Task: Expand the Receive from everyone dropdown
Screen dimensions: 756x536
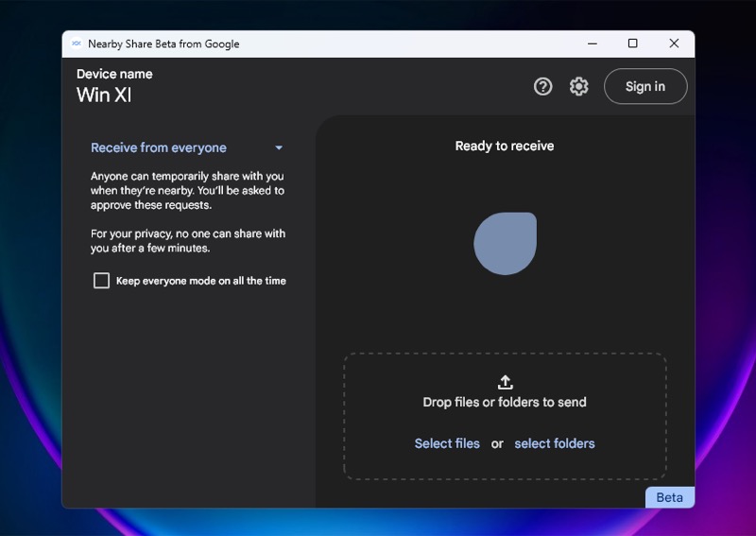Action: point(187,147)
